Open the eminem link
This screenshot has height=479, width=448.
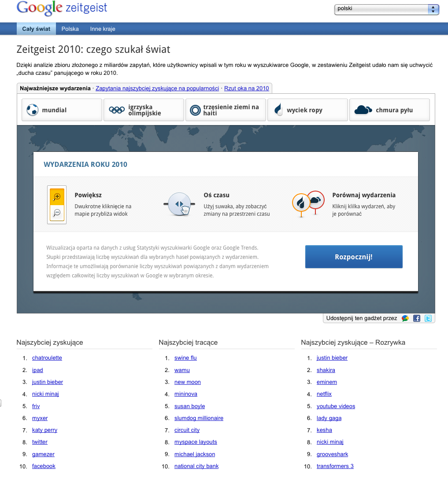tap(327, 382)
